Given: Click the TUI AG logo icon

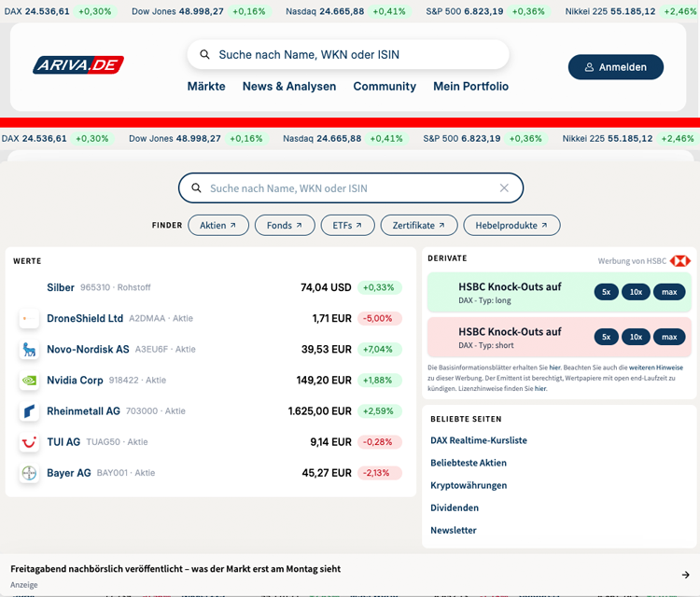Looking at the screenshot, I should (29, 442).
